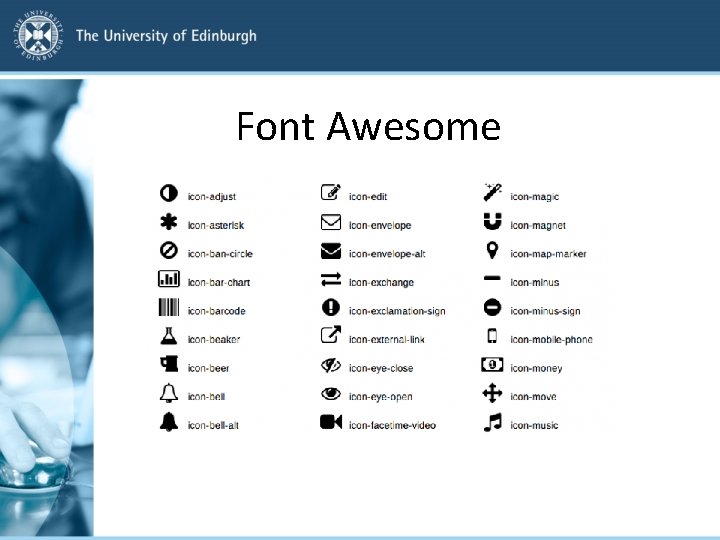This screenshot has width=720, height=540.
Task: Select the 'icon-magnet' label text
Action: tap(538, 225)
